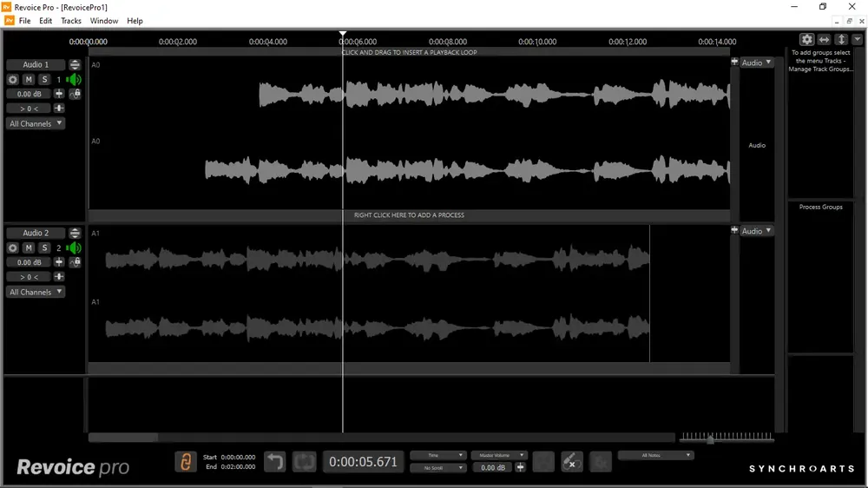868x488 pixels.
Task: Click the fader icon beside Audio 2's type dropdown
Action: pyautogui.click(x=734, y=230)
